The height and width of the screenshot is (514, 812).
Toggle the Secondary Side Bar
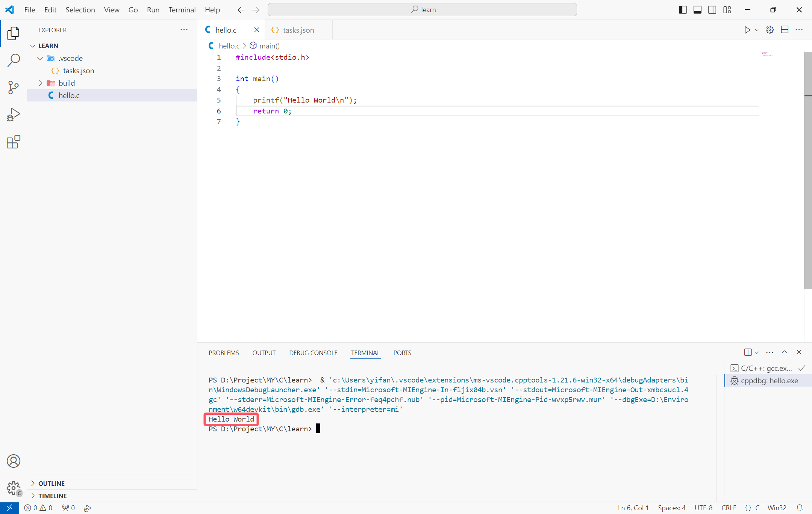click(712, 10)
